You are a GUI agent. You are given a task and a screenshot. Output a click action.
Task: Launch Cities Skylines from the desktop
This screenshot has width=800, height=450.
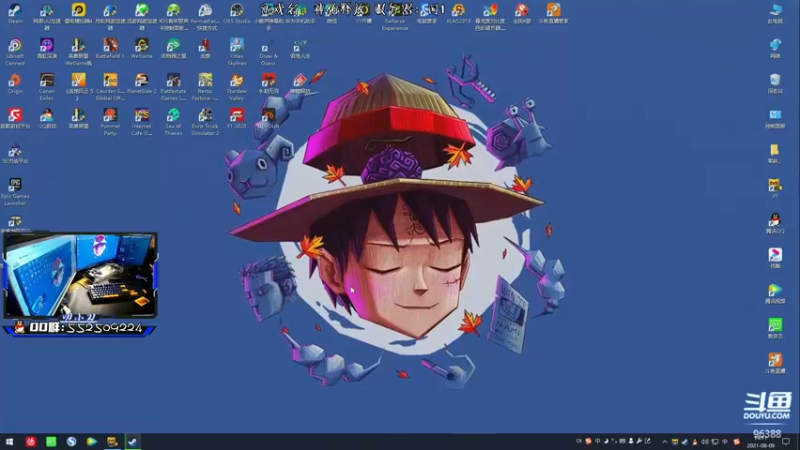(237, 52)
